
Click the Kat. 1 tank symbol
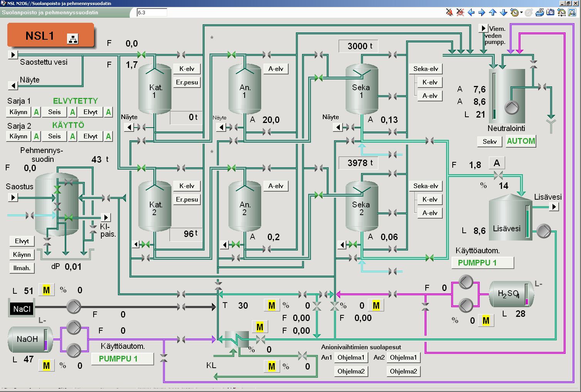click(154, 89)
